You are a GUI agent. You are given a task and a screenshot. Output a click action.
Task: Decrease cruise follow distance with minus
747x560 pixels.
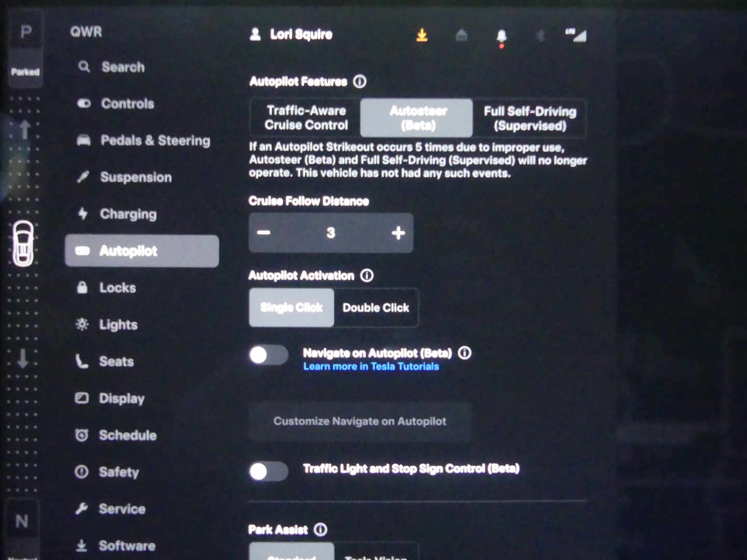tap(264, 233)
